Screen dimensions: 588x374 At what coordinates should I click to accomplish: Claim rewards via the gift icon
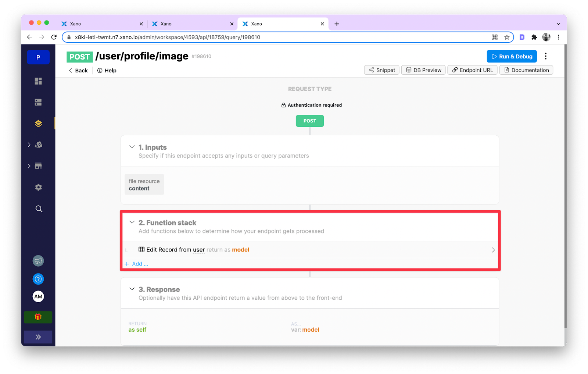(x=38, y=317)
